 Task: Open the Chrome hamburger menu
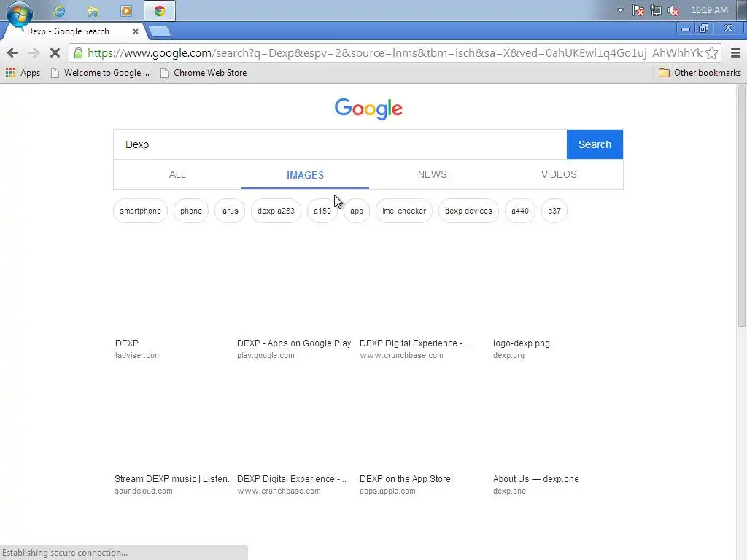pyautogui.click(x=735, y=52)
